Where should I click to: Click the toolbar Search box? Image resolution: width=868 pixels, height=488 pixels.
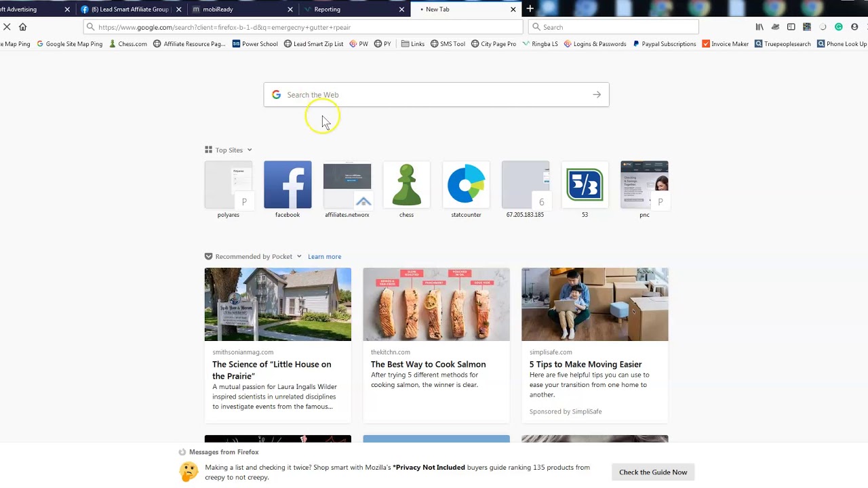tap(614, 27)
